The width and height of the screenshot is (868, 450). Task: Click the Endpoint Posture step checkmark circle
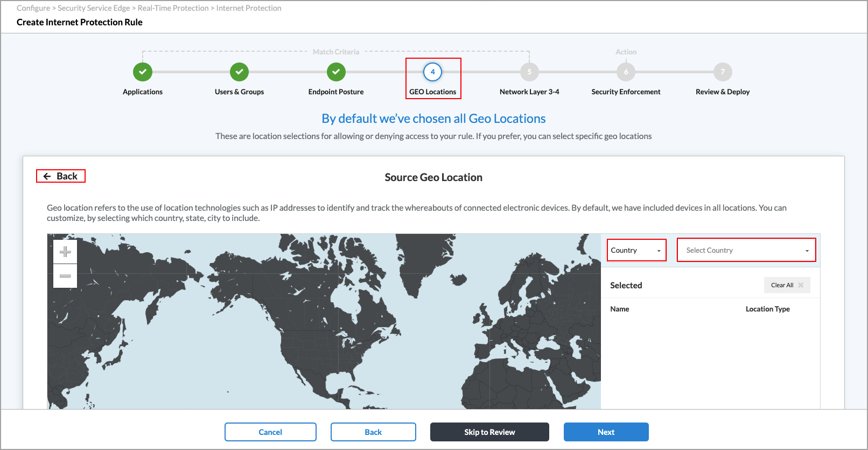point(336,72)
